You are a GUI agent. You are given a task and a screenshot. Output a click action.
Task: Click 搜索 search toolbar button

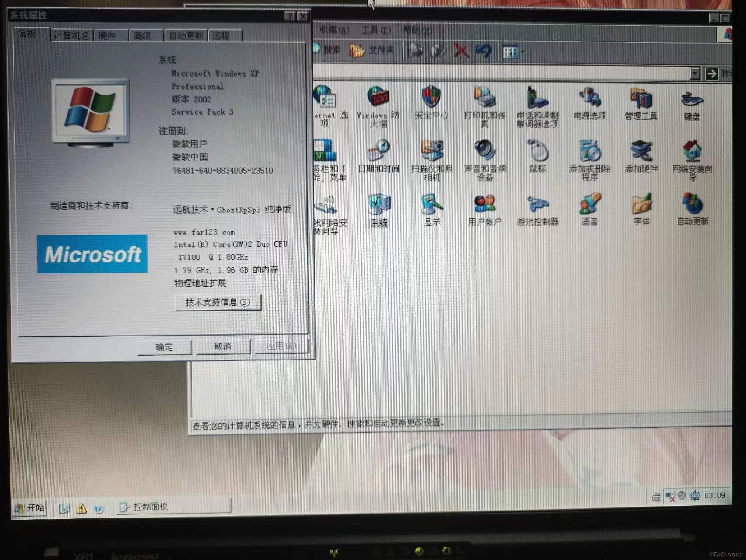(x=327, y=50)
